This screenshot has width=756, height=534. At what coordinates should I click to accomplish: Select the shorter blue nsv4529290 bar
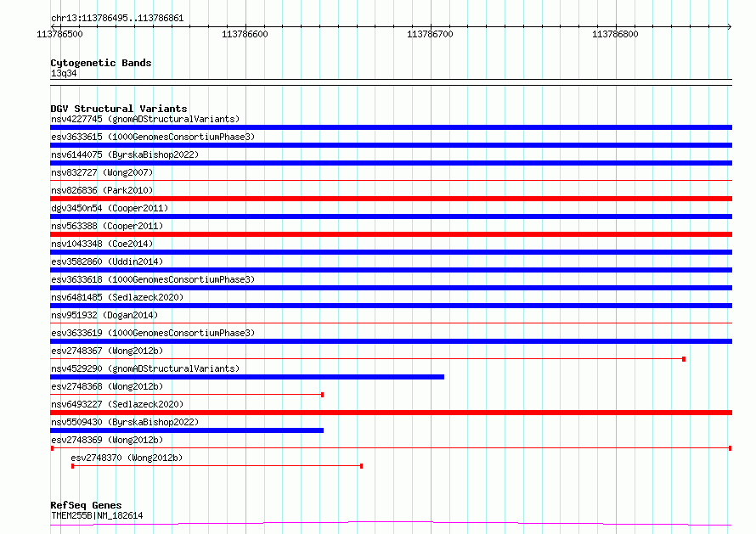point(246,377)
